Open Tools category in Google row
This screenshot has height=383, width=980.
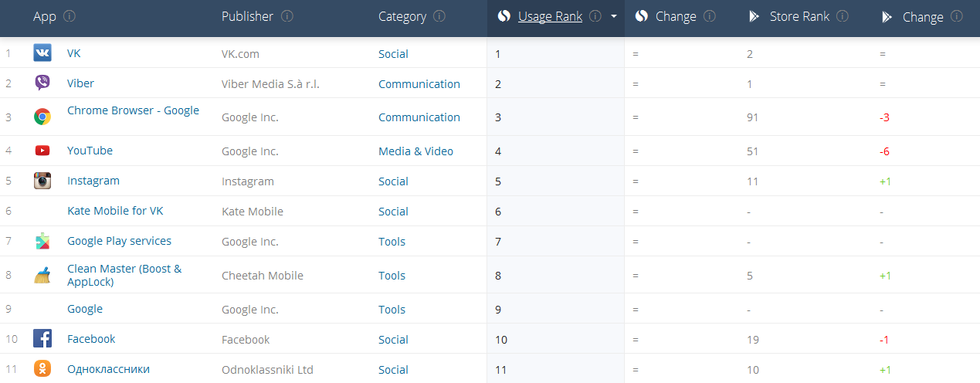tap(392, 310)
